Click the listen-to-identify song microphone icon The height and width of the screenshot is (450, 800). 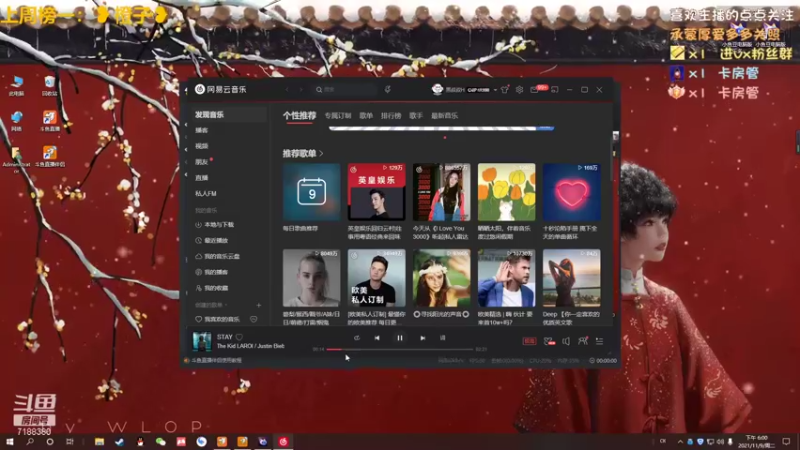click(388, 89)
